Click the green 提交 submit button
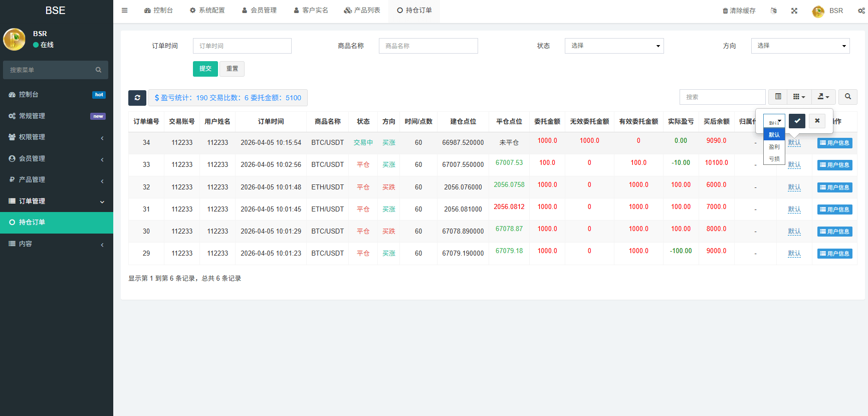Image resolution: width=868 pixels, height=416 pixels. [x=205, y=69]
